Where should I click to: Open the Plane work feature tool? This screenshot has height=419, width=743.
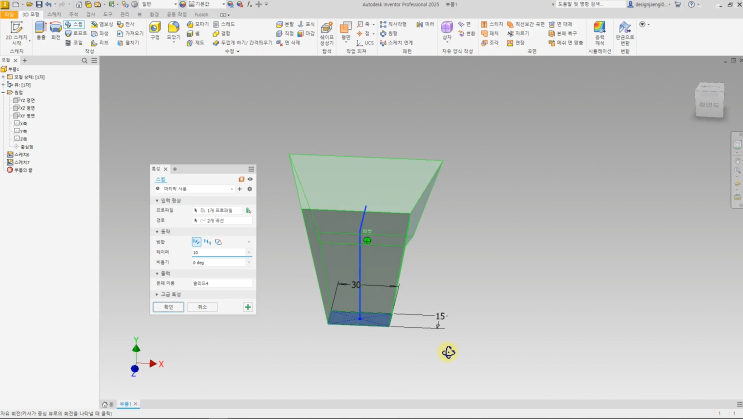pyautogui.click(x=346, y=30)
